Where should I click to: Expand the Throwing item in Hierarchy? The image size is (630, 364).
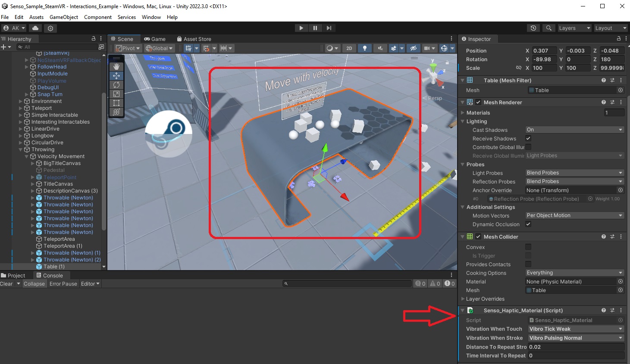click(x=21, y=149)
